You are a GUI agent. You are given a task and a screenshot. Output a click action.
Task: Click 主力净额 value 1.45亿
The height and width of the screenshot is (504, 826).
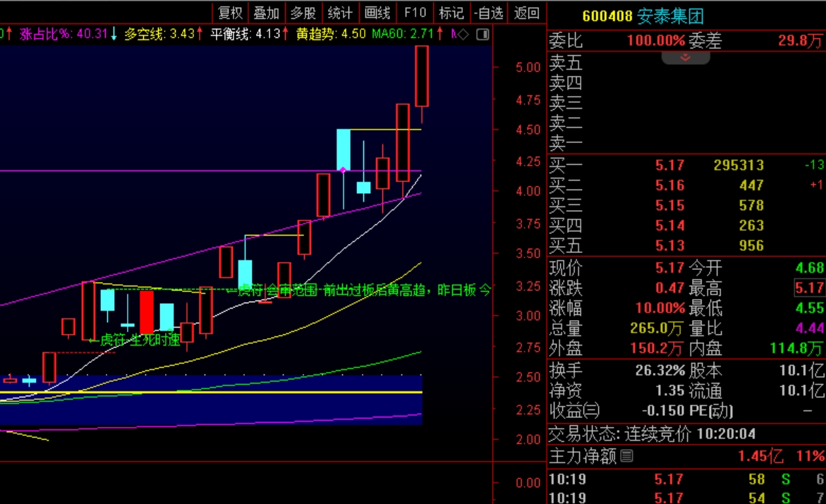[760, 456]
